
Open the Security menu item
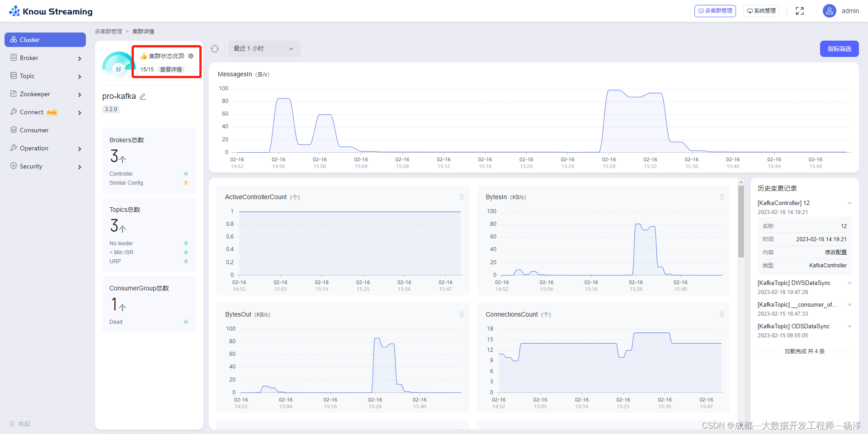[45, 166]
